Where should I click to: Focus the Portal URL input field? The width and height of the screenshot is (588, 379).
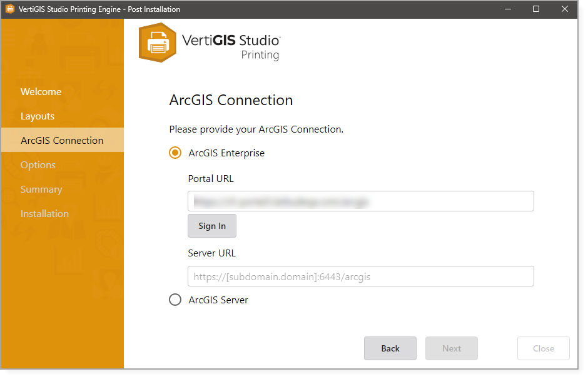pyautogui.click(x=360, y=201)
